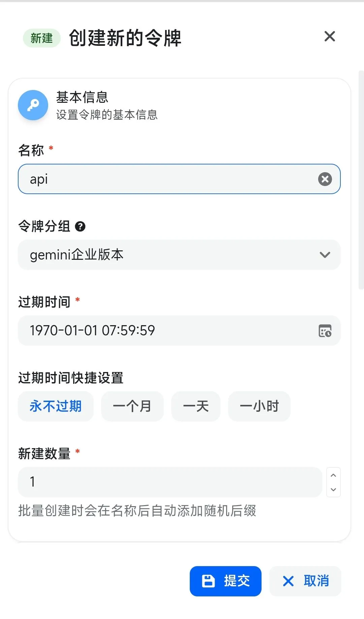Click the chevron on the token group selector
The image size is (364, 619).
click(325, 255)
